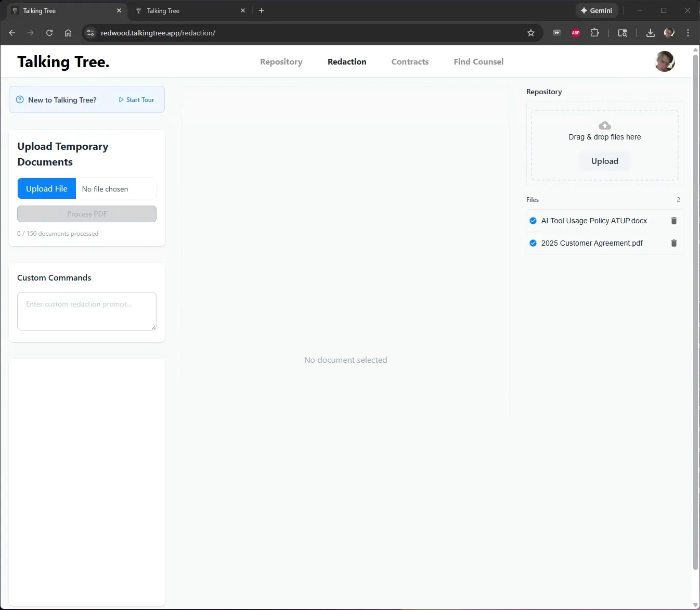Click the help question-mark icon
The width and height of the screenshot is (700, 610).
(x=20, y=99)
